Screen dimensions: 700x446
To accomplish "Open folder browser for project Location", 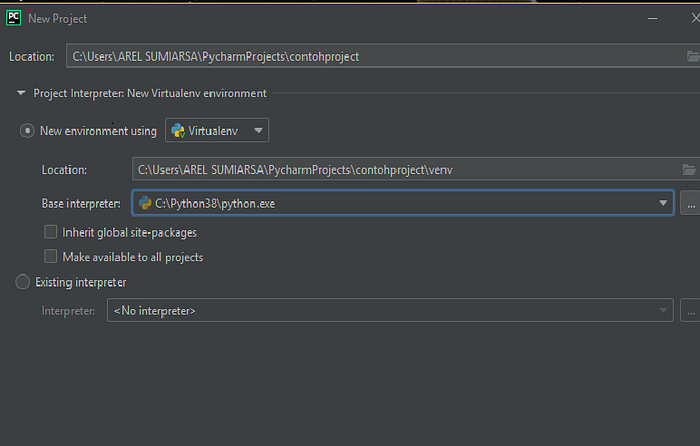I will [x=693, y=56].
